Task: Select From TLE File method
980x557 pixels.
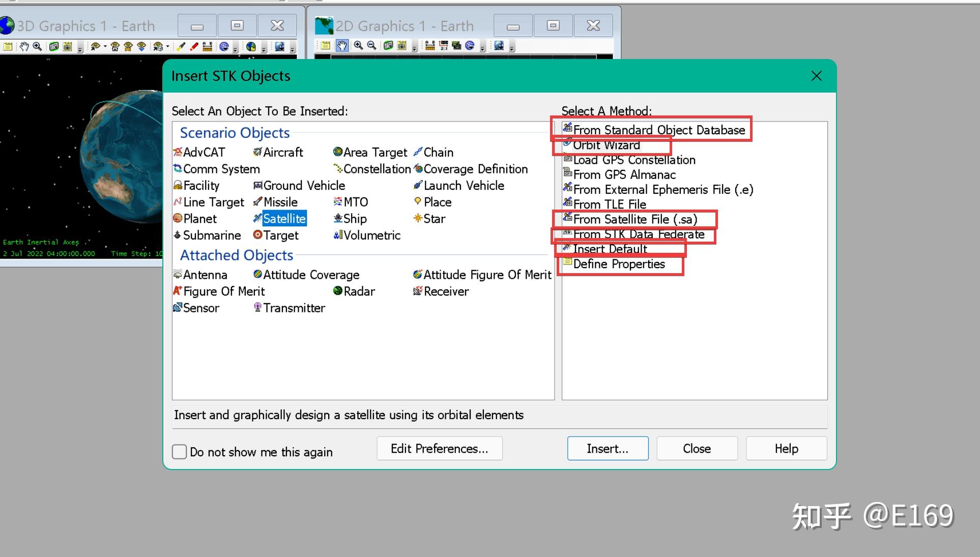Action: click(x=609, y=204)
